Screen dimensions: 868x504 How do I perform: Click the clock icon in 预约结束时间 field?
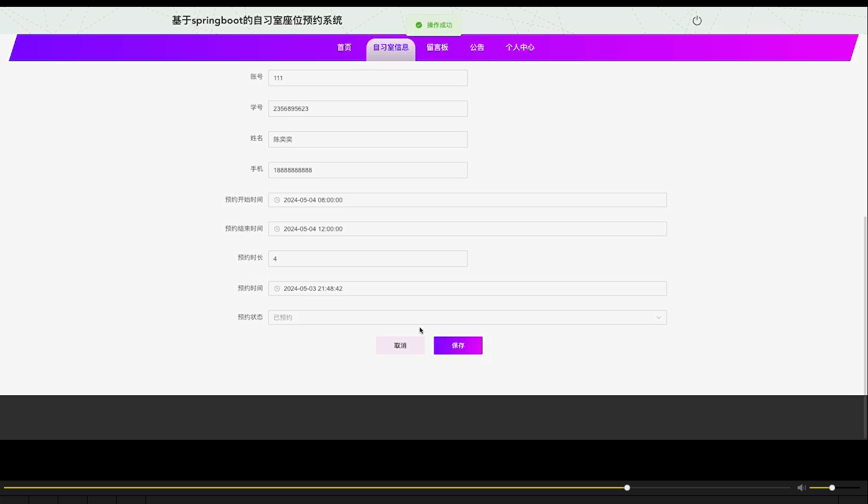coord(277,229)
